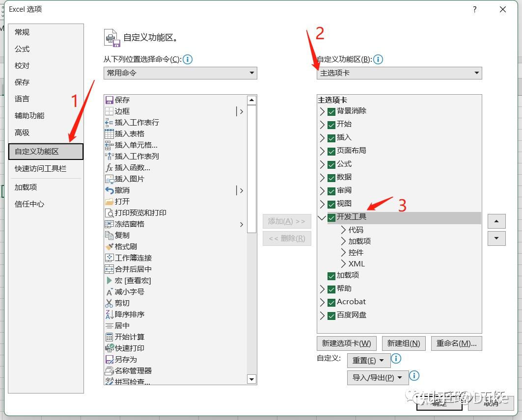This screenshot has width=522, height=420.
Task: Click the down arrow of the commands list scrollbar
Action: tap(251, 379)
